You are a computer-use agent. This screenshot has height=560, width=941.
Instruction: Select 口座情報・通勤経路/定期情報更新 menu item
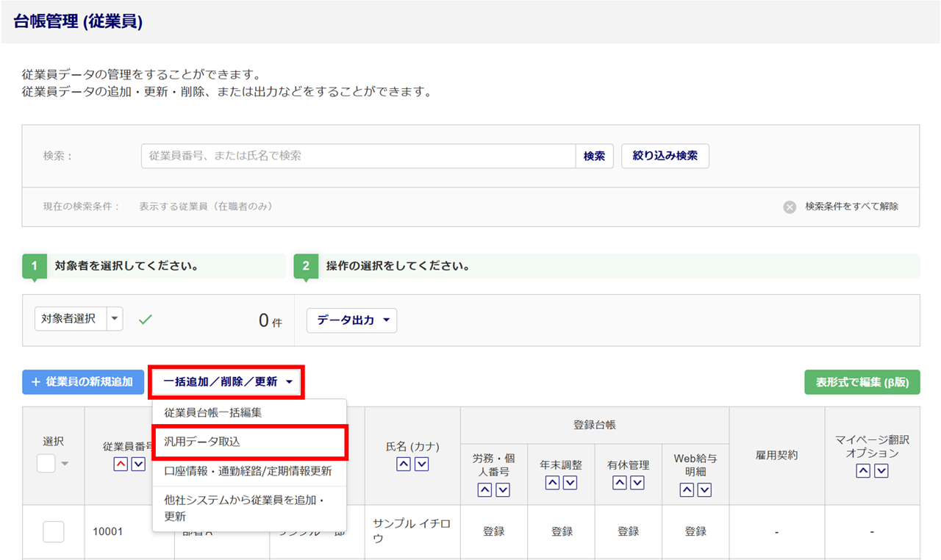(248, 471)
